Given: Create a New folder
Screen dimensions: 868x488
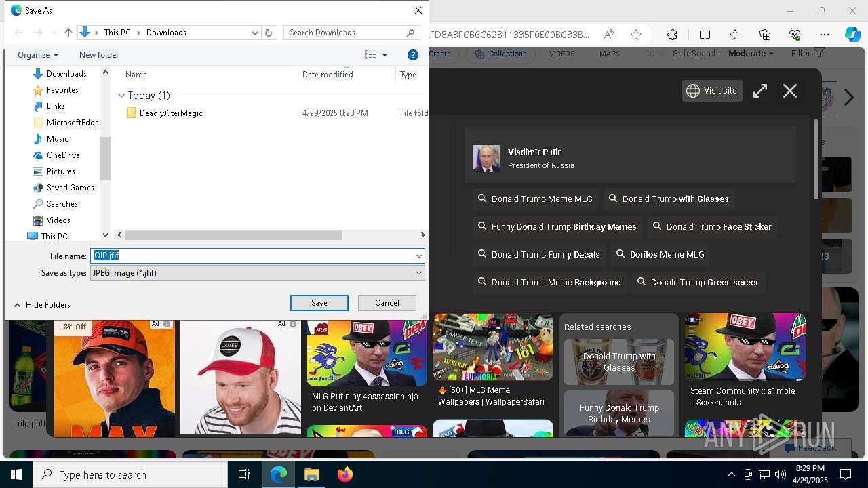Looking at the screenshot, I should coord(99,55).
